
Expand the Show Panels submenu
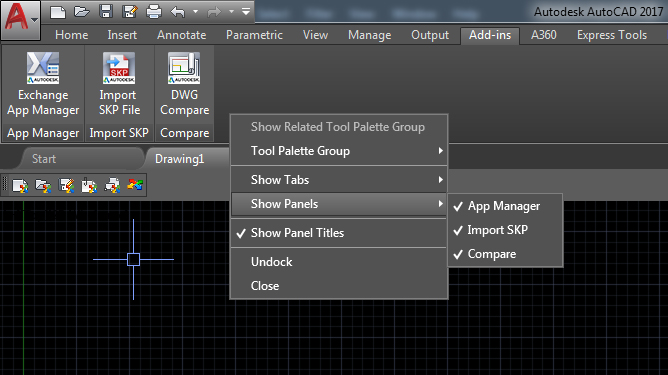339,204
